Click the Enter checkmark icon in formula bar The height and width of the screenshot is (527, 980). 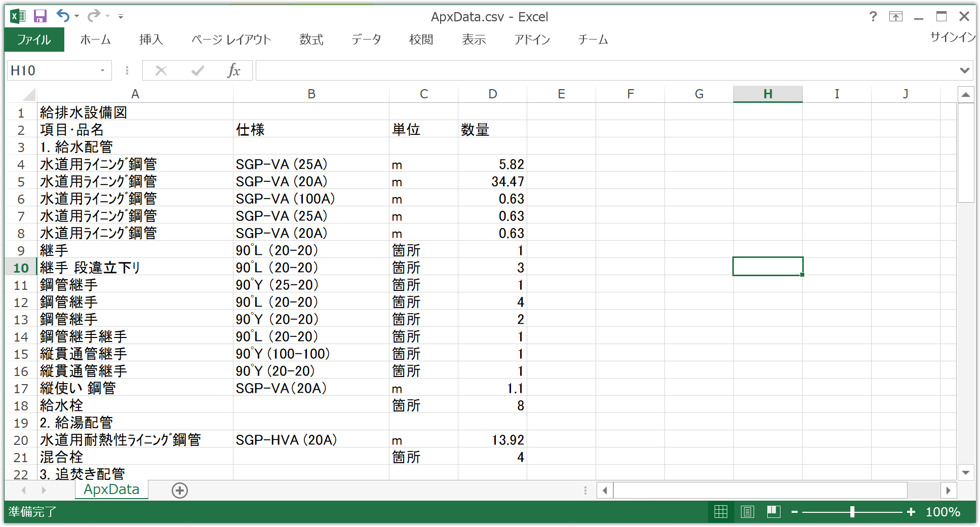tap(198, 70)
